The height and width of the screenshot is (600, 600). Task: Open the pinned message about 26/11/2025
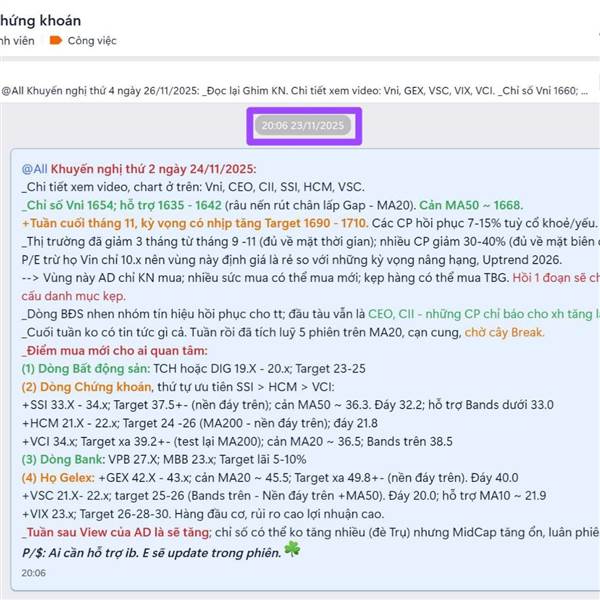pyautogui.click(x=295, y=91)
